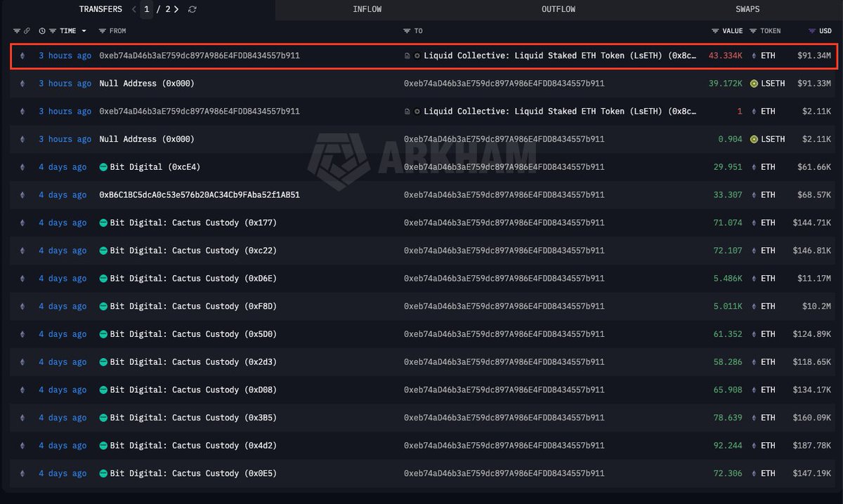Click Bit Digital entity icon for 0xcE4
The image size is (843, 504).
(x=103, y=167)
